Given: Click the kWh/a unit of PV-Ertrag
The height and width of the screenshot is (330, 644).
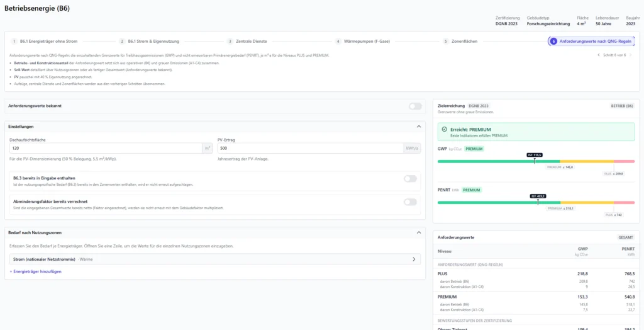Looking at the screenshot, I should click(x=411, y=148).
